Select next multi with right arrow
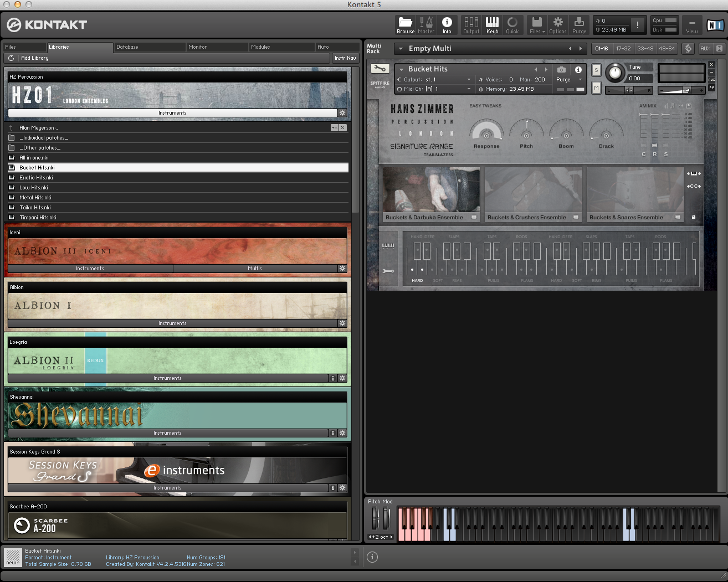 [580, 49]
